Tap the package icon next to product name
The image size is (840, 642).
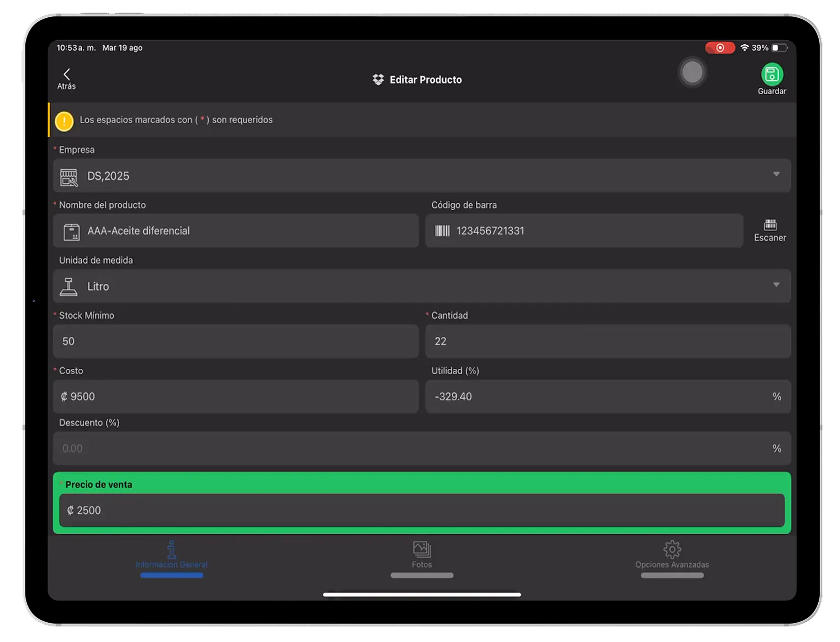72,232
